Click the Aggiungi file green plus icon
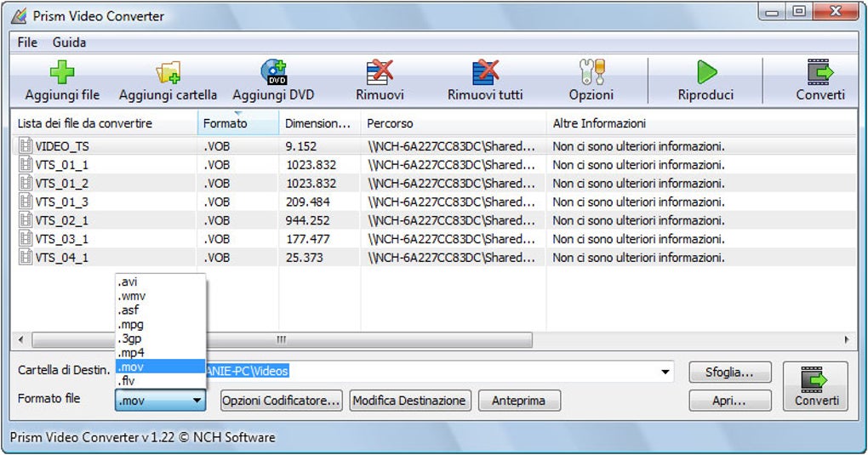The width and height of the screenshot is (868, 455). tap(62, 72)
